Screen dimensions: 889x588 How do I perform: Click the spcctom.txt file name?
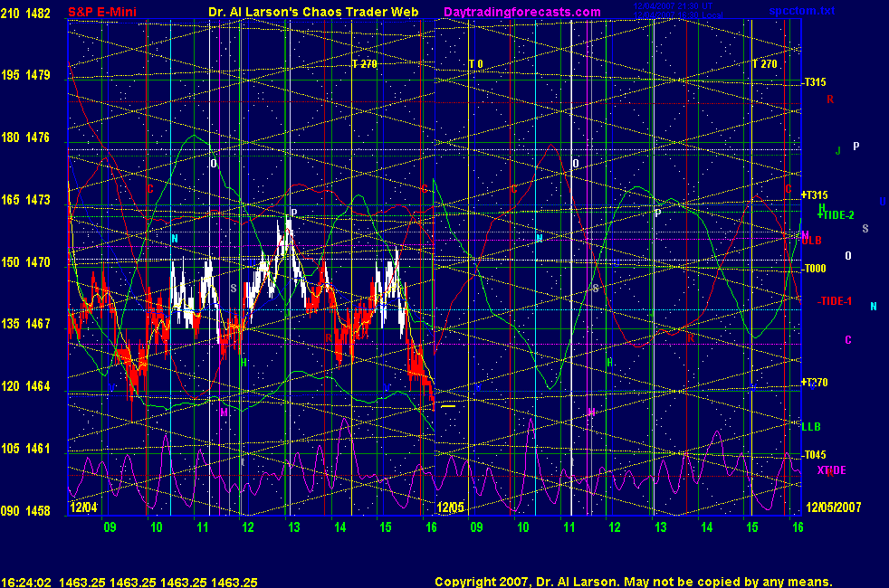click(802, 11)
